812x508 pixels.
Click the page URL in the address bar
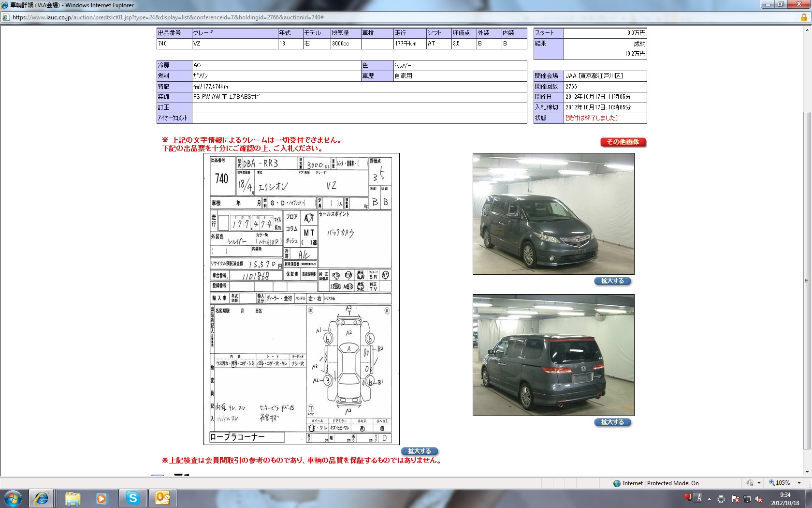[168, 17]
